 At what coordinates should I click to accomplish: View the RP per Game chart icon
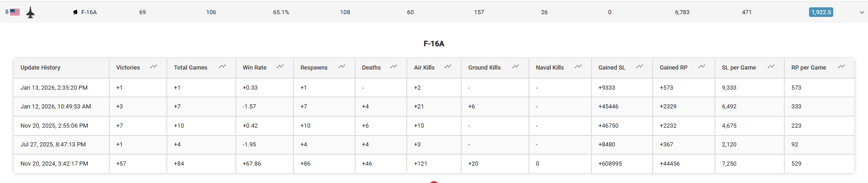(x=841, y=67)
